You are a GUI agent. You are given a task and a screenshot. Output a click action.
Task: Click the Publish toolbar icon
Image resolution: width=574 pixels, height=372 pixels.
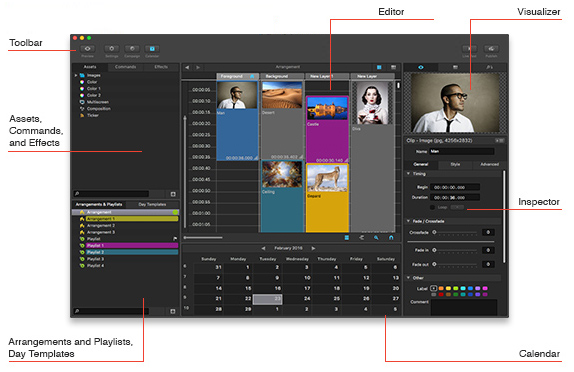point(491,49)
